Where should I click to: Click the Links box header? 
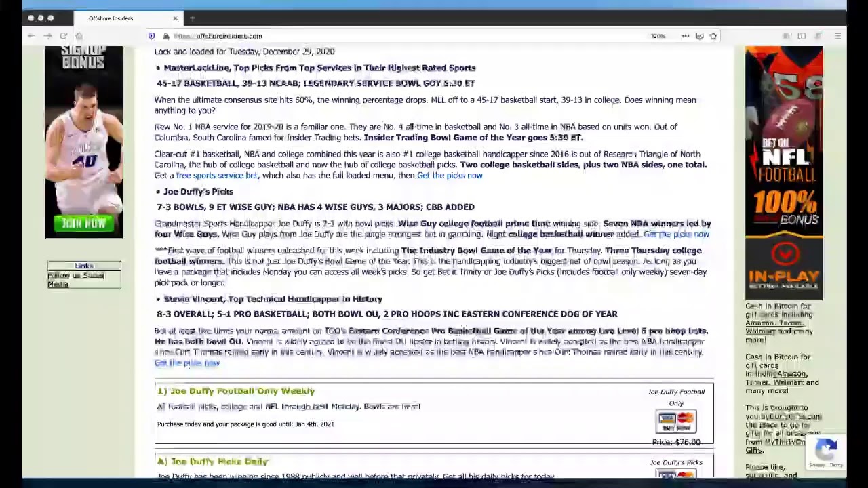(x=84, y=266)
